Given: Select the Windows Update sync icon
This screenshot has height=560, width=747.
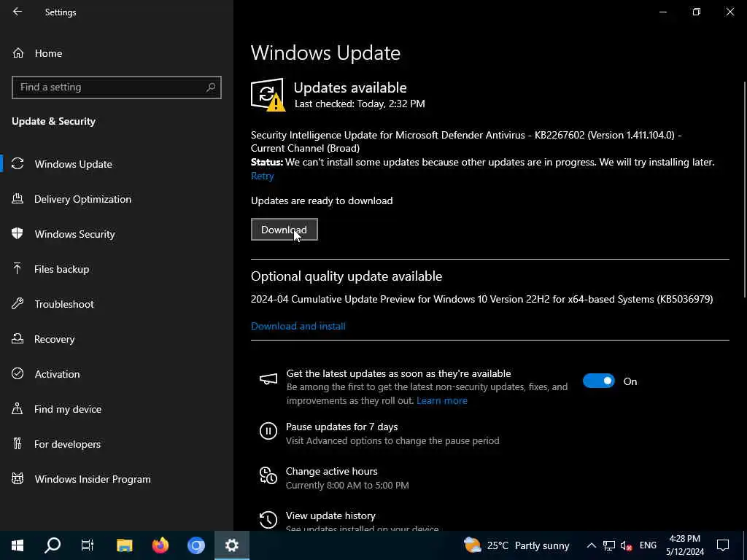Looking at the screenshot, I should point(18,164).
